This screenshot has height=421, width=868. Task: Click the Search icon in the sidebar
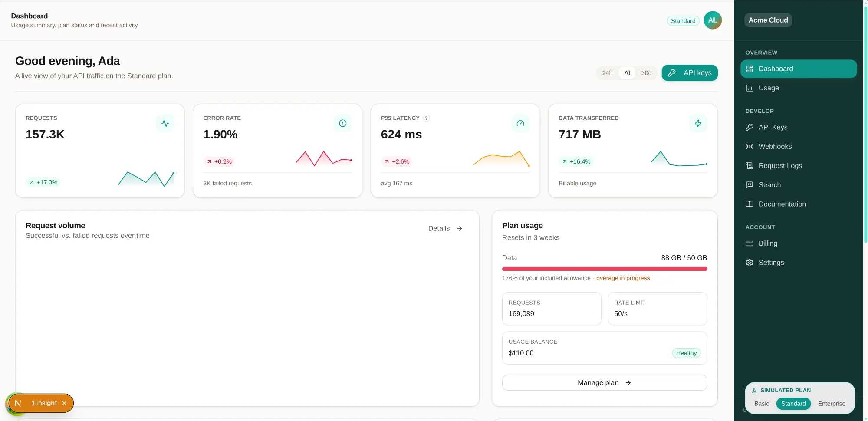750,185
